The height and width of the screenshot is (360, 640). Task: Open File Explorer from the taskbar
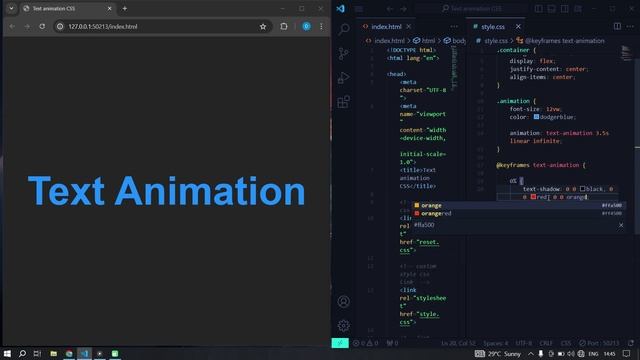click(x=53, y=353)
